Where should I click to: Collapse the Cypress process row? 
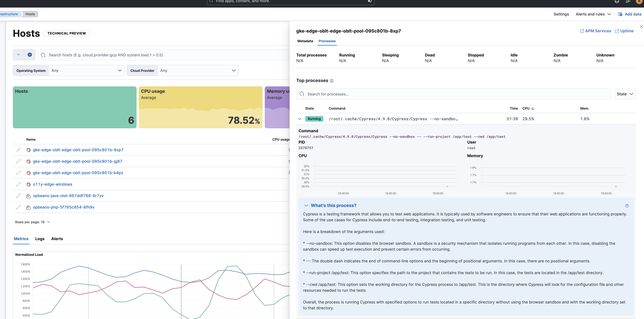[x=300, y=119]
